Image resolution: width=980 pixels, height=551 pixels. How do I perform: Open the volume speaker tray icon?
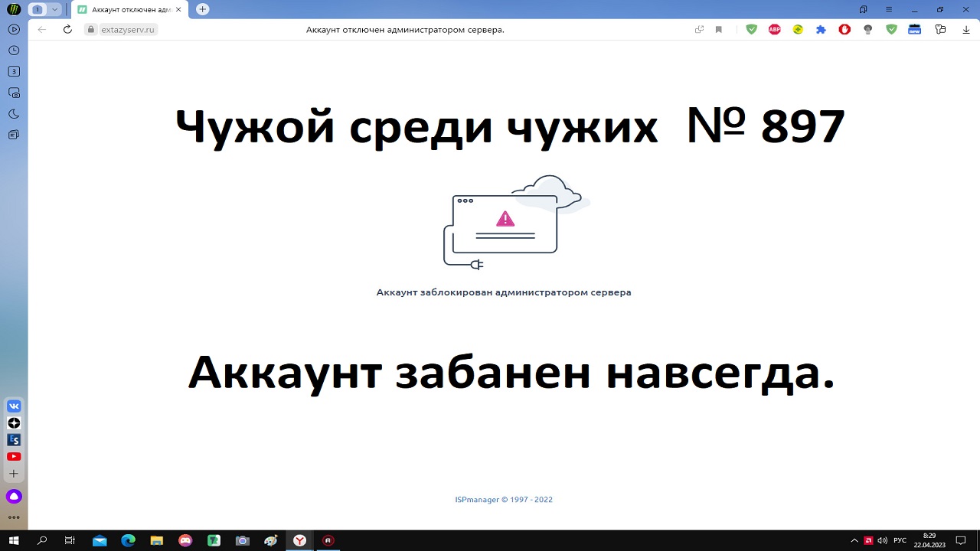(x=882, y=540)
